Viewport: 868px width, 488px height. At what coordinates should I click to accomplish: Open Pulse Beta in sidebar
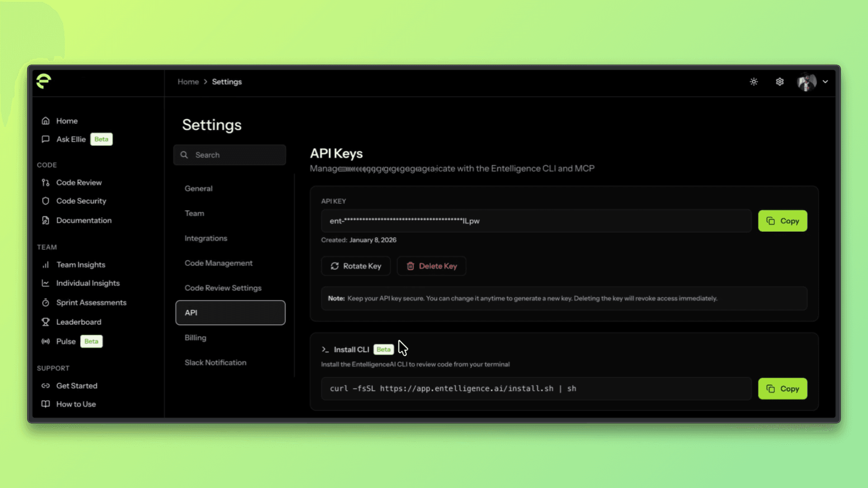pos(66,342)
